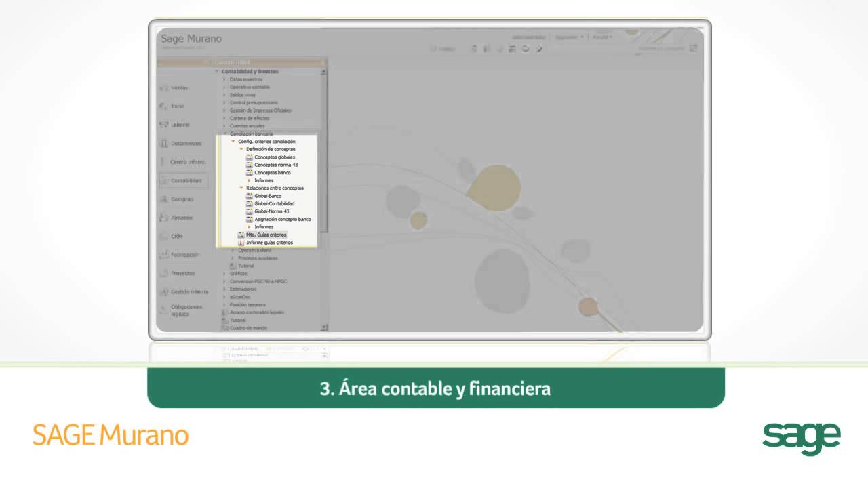
Task: Expand the Estimaciones tree node
Action: tap(224, 289)
